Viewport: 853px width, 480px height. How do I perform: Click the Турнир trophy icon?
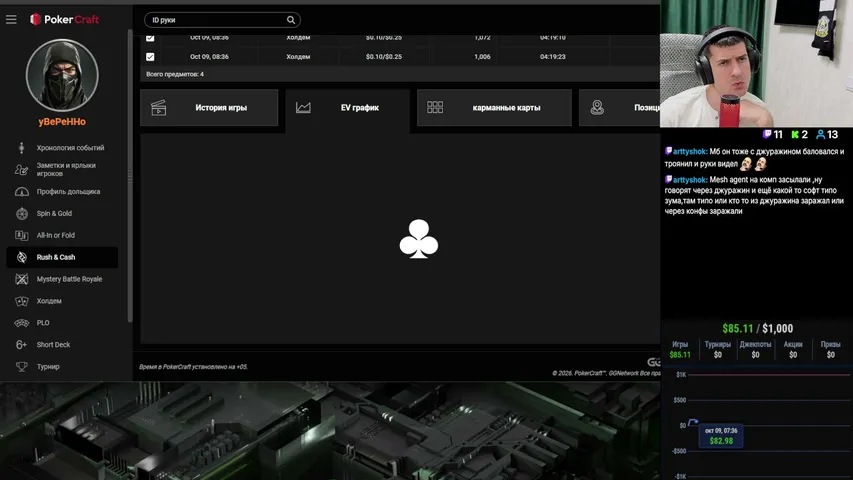[x=21, y=367]
